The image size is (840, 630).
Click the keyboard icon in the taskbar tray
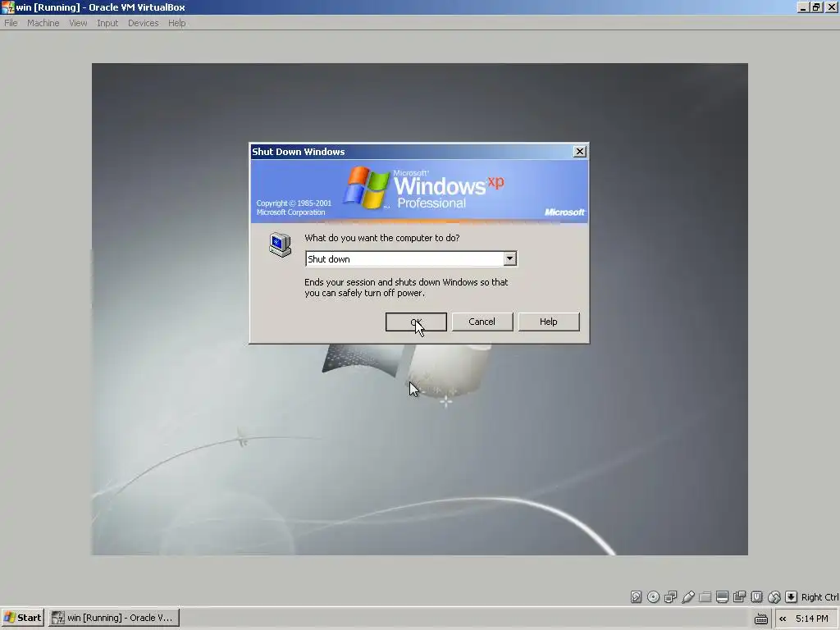[x=760, y=619]
